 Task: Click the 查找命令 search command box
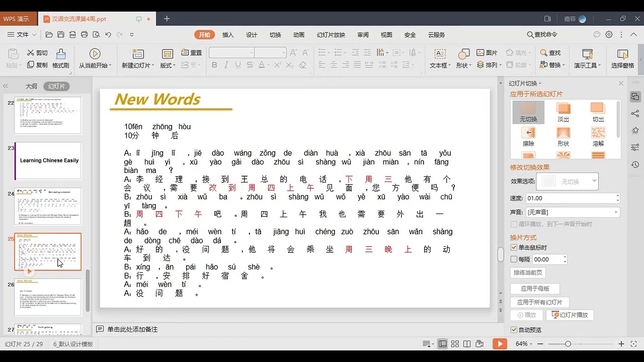(542, 35)
